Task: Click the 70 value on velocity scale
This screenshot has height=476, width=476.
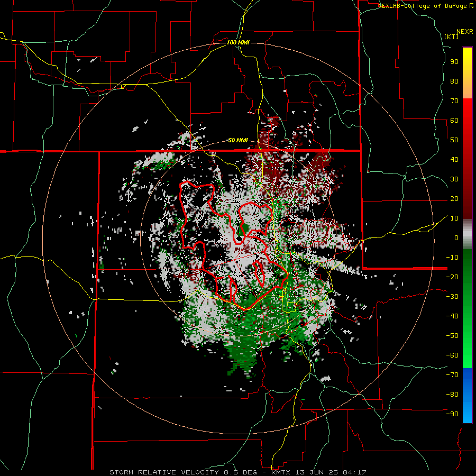Action: coord(454,101)
